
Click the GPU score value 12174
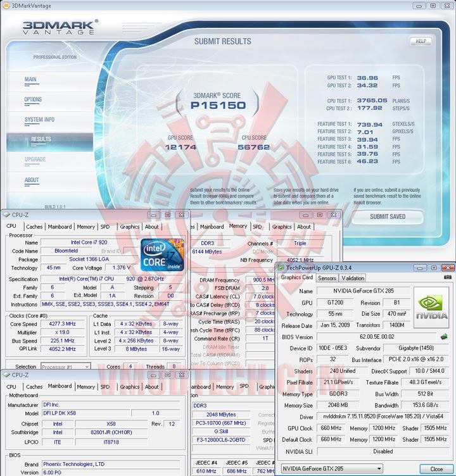[x=180, y=147]
